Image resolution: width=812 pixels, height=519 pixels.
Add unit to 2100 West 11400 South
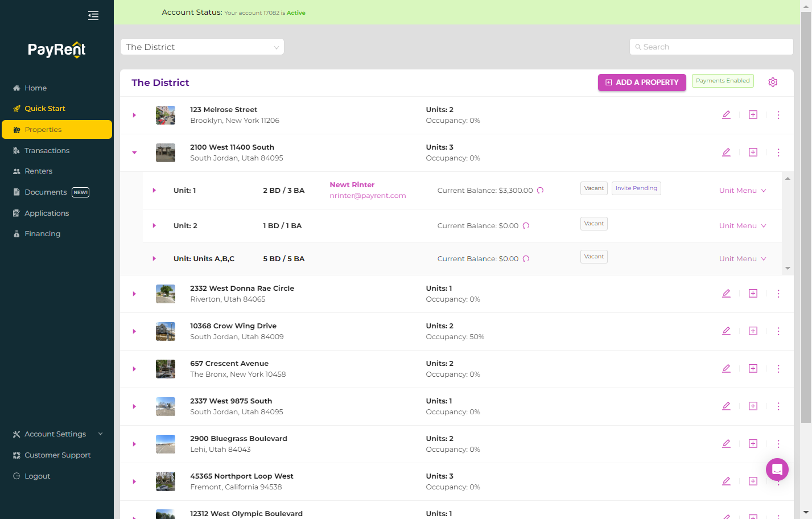[x=753, y=153]
